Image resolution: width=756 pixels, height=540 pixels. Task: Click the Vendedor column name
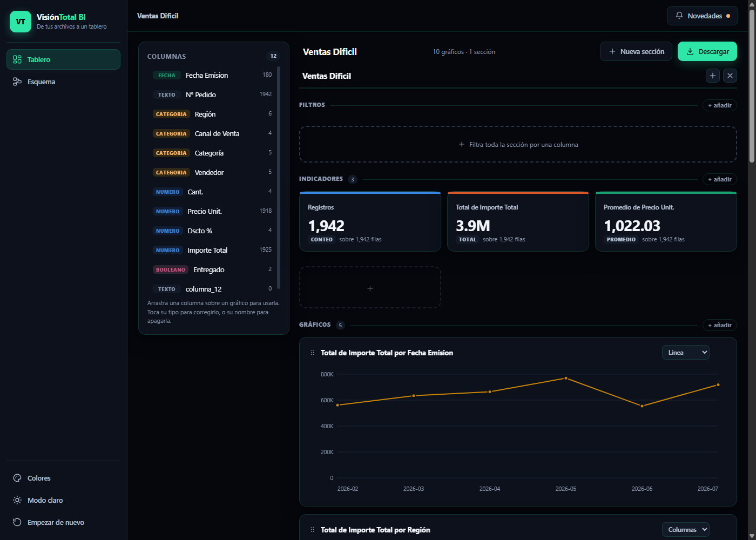(x=210, y=173)
